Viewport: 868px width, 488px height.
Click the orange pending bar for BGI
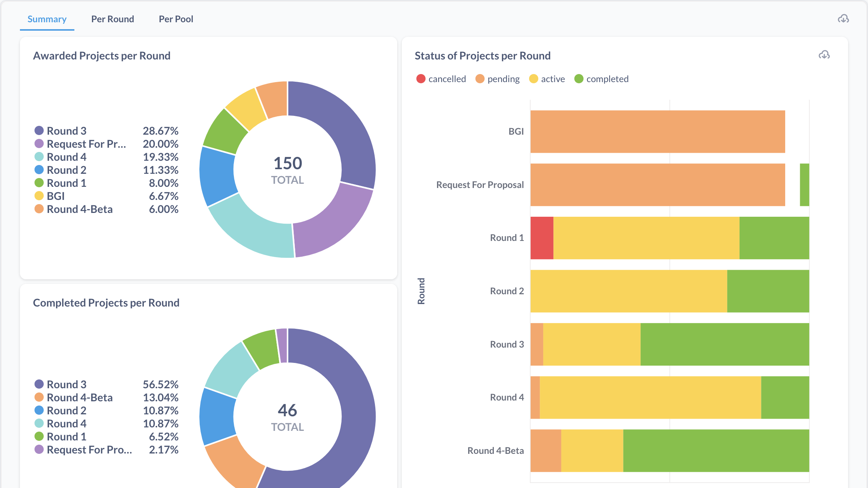point(658,132)
